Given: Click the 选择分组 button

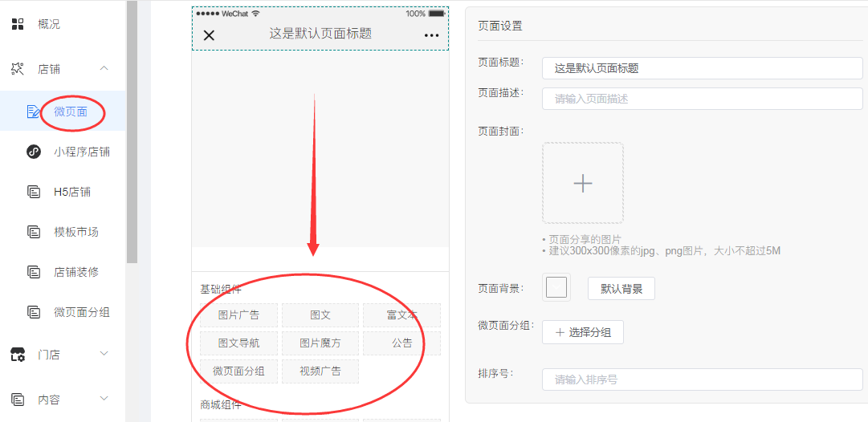Looking at the screenshot, I should (583, 332).
